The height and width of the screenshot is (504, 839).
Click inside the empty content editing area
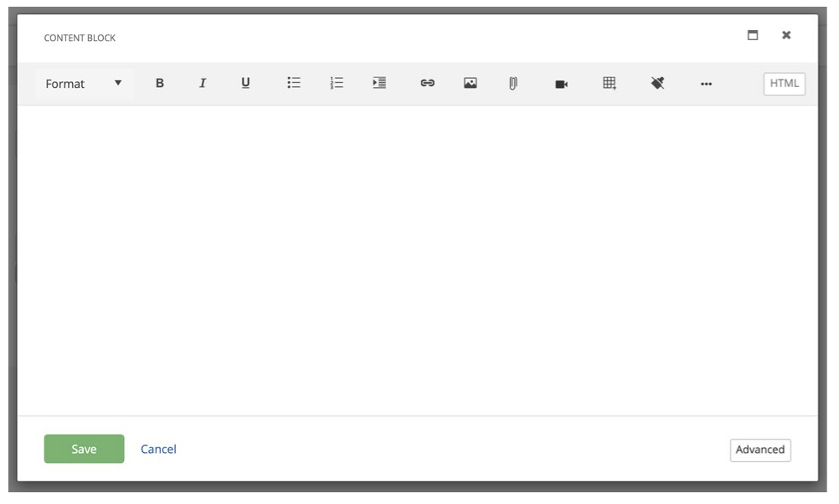click(417, 260)
